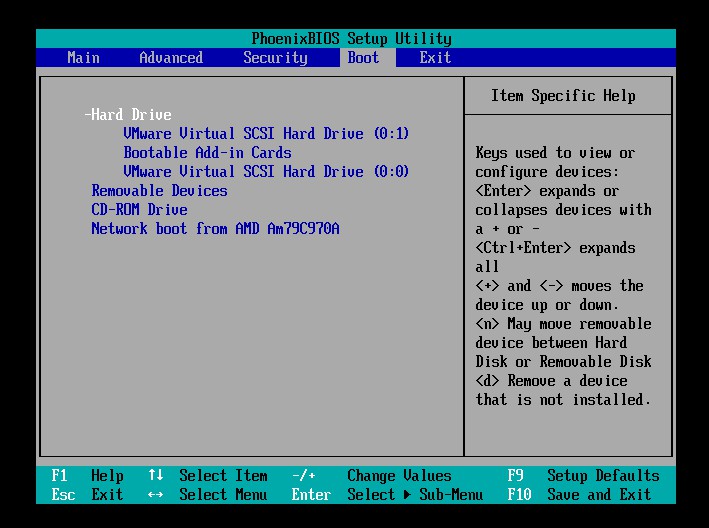Click help text '<Ctrl+Enter> expands'
Screen dimensions: 709x528
click(555, 248)
